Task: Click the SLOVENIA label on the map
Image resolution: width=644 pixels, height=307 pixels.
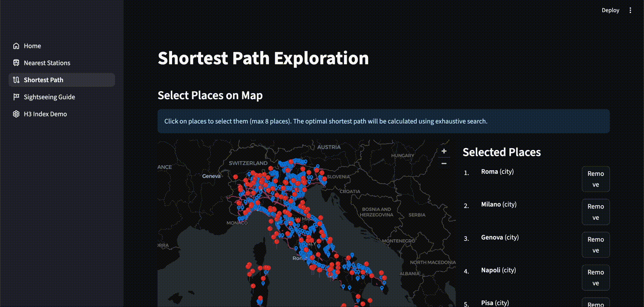Action: point(339,176)
